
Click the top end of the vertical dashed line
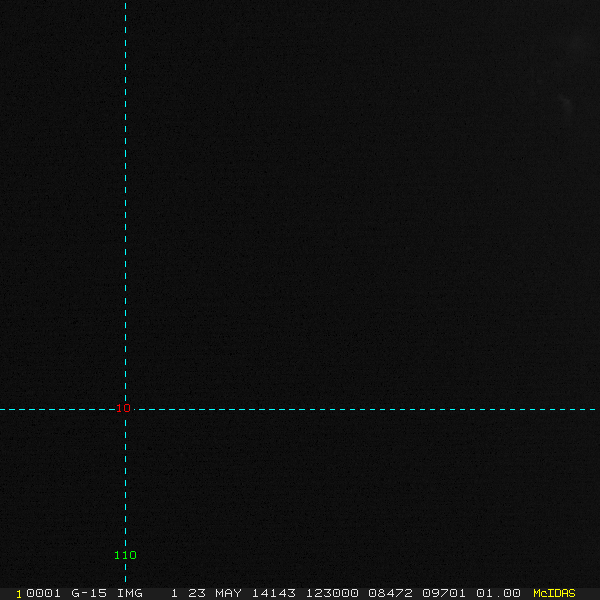click(125, 3)
